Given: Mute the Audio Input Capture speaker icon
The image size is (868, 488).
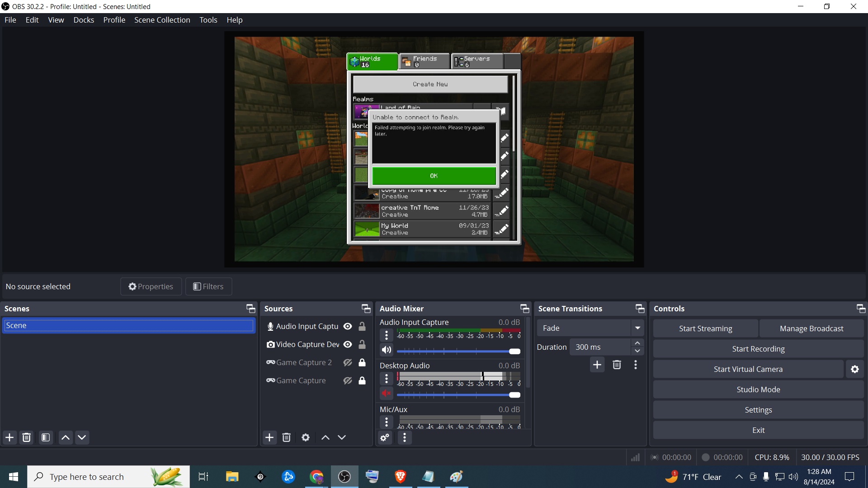Looking at the screenshot, I should point(387,350).
